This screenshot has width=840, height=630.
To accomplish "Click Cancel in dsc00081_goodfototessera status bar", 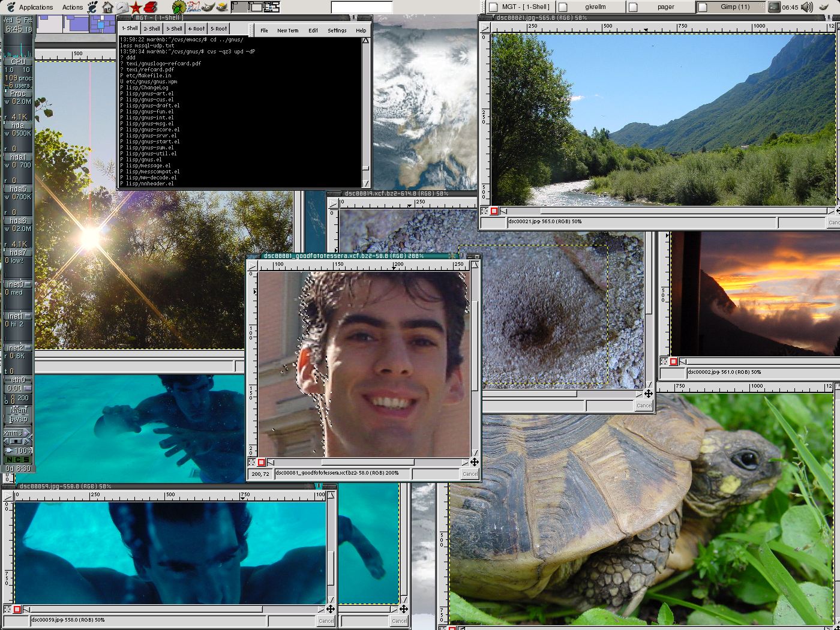I will pos(470,474).
